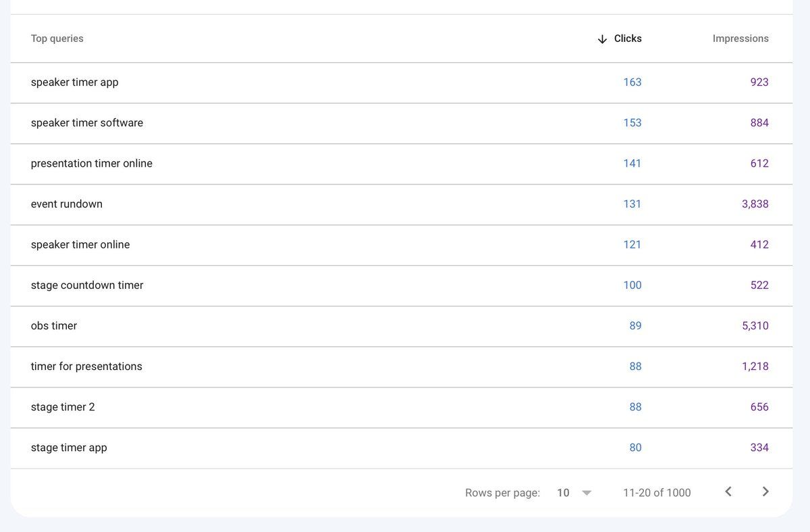Click the Top queries column header
The height and width of the screenshot is (532, 810).
click(57, 38)
